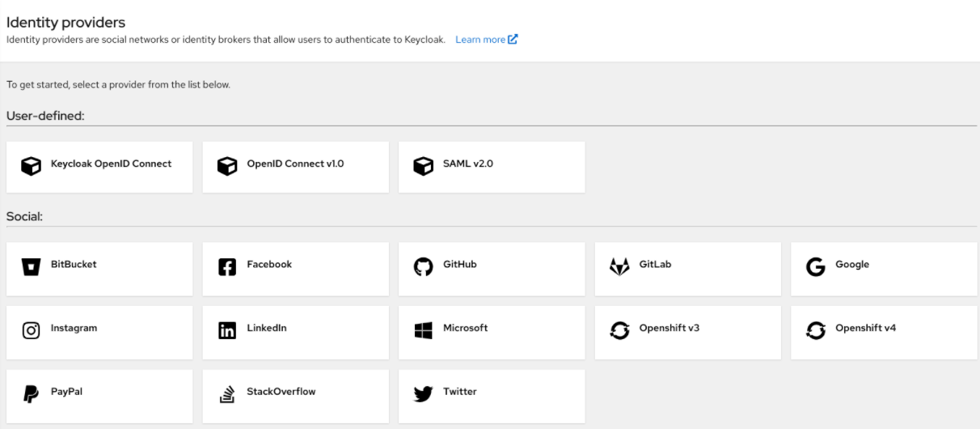Click the BitBucket bucket icon

coord(31,267)
